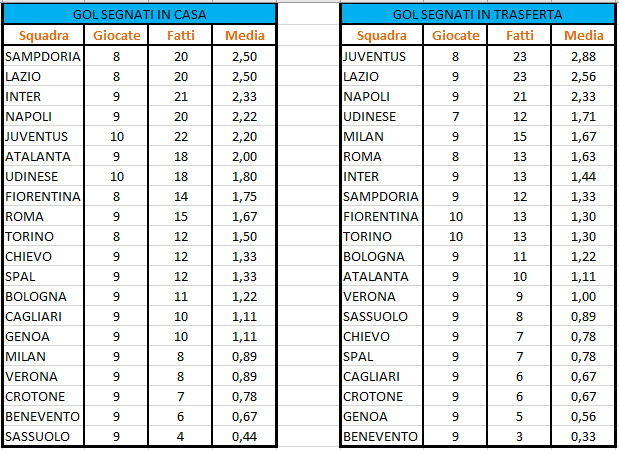Select the 0,44 media cell for Sassuolo
Image resolution: width=619 pixels, height=450 pixels.
244,436
